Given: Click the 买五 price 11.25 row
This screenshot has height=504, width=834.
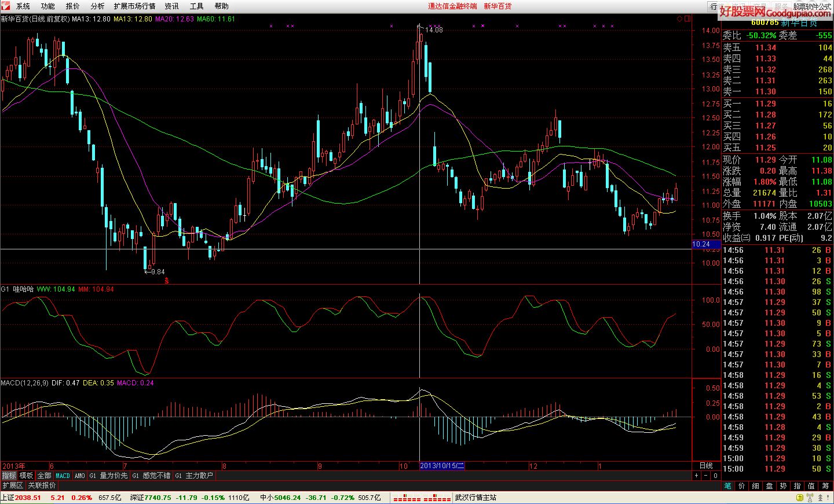Looking at the screenshot, I should pyautogui.click(x=777, y=148).
